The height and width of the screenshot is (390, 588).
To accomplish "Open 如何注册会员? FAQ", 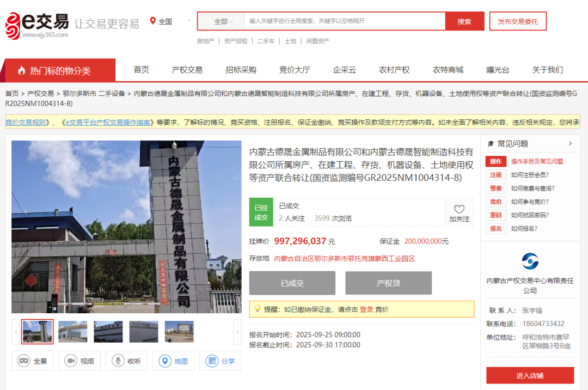I will (x=530, y=175).
